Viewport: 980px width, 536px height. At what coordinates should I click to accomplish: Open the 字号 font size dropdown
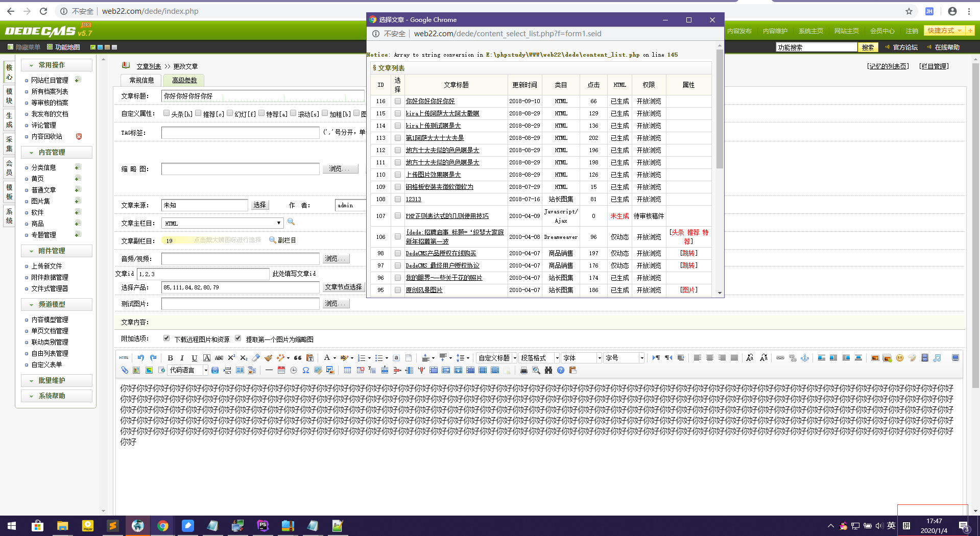coord(624,358)
